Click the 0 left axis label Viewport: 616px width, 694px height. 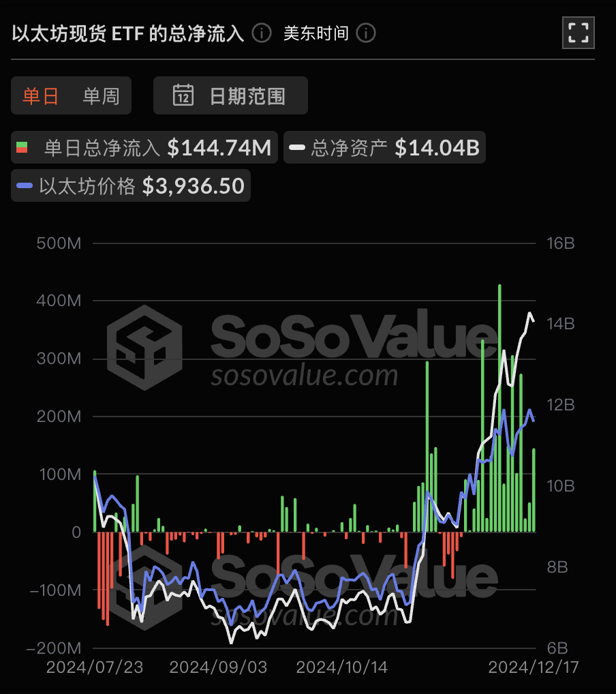coord(76,532)
